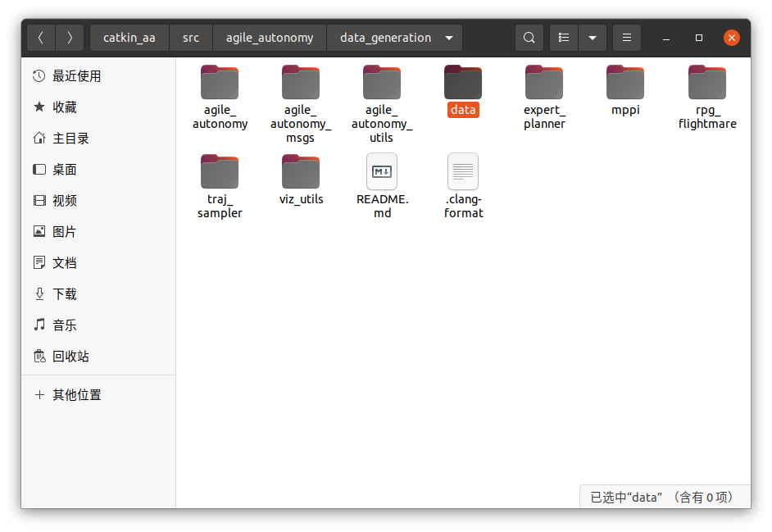Open the search magnifier button
Image resolution: width=772 pixels, height=532 pixels.
click(x=529, y=38)
